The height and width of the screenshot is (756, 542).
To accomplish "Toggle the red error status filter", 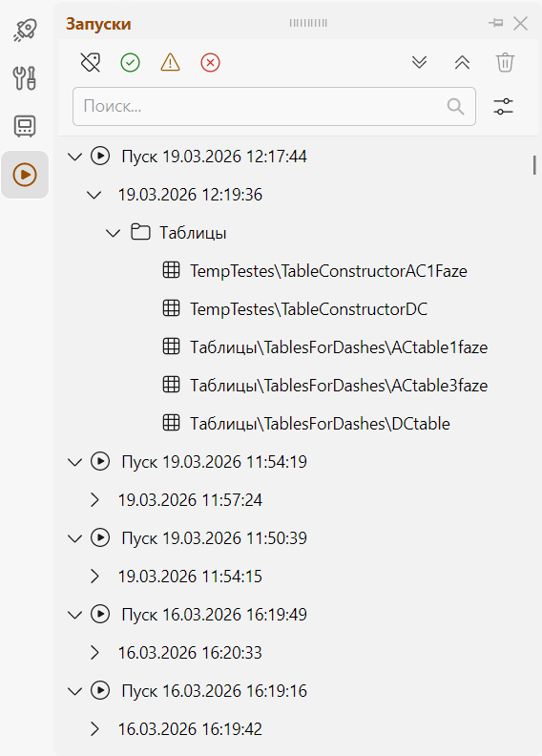I will click(210, 63).
